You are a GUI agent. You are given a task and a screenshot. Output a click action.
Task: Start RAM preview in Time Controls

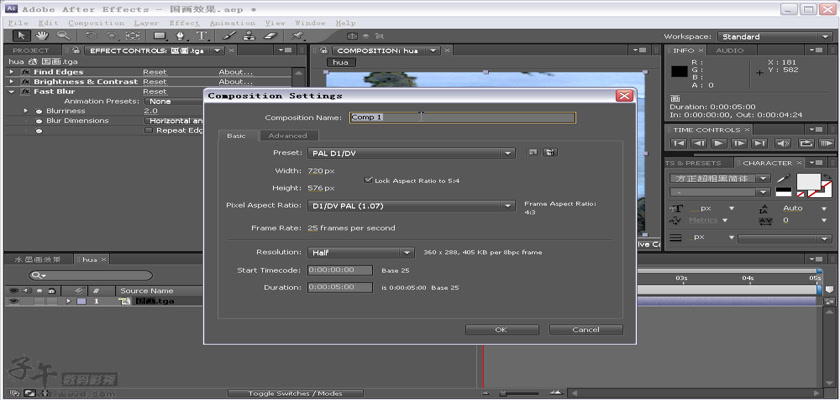click(x=827, y=143)
